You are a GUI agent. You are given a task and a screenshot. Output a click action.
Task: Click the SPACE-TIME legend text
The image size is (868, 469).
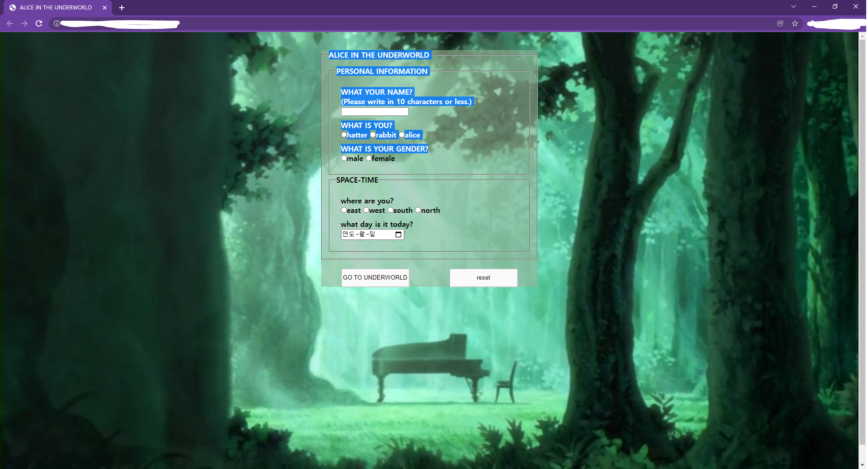(x=357, y=180)
